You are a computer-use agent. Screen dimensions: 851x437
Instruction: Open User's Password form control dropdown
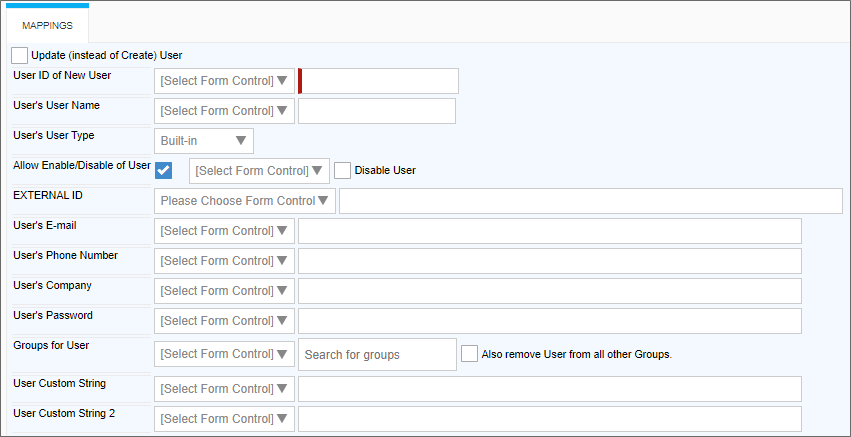(x=225, y=321)
